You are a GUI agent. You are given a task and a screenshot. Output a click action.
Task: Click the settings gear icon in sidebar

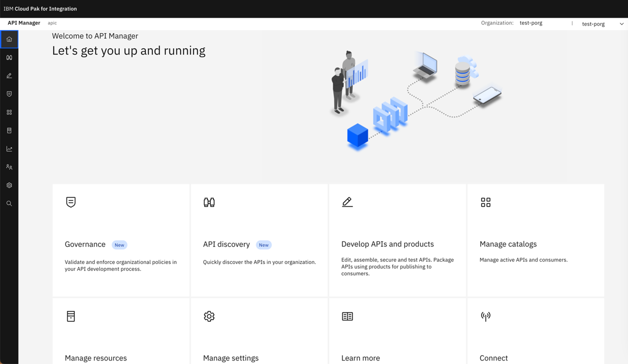pos(9,185)
